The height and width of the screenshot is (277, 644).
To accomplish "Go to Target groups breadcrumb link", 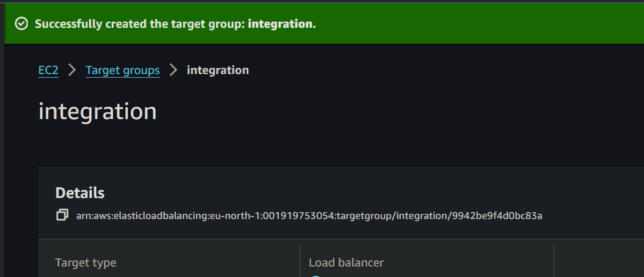I will click(123, 70).
